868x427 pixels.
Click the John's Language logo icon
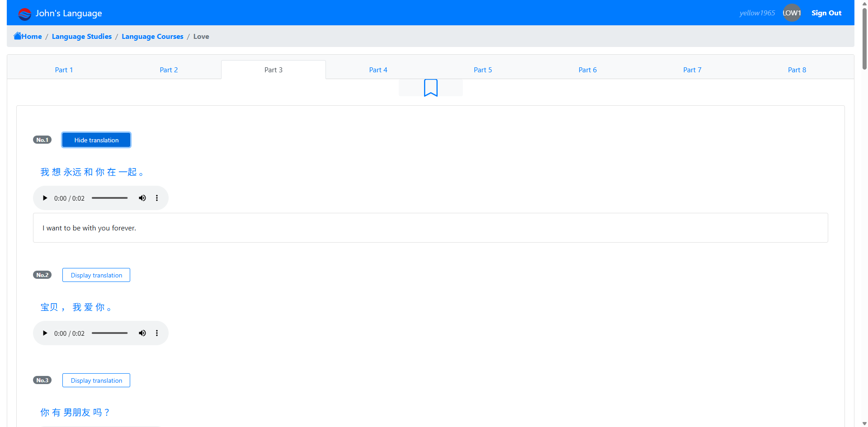[x=24, y=14]
